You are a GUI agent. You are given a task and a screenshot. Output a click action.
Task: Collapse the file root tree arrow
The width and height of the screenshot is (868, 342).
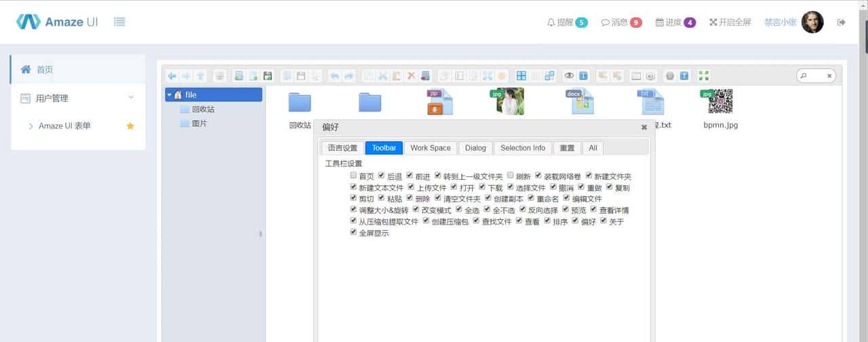pyautogui.click(x=170, y=95)
